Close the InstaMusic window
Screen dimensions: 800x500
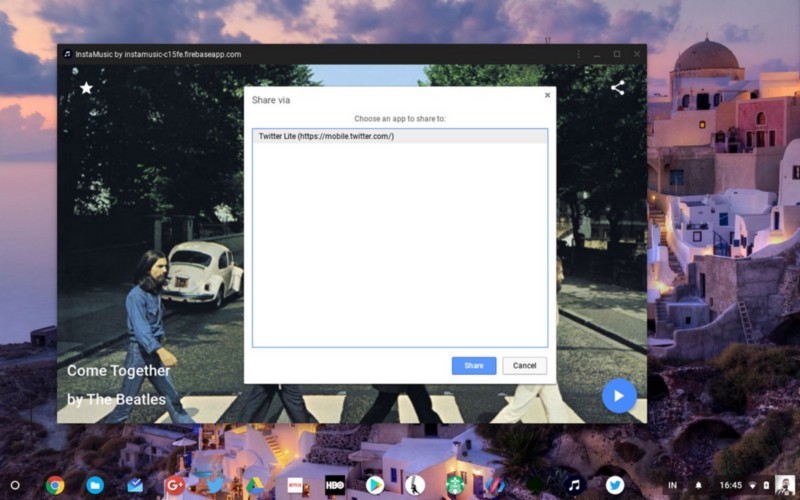click(637, 54)
